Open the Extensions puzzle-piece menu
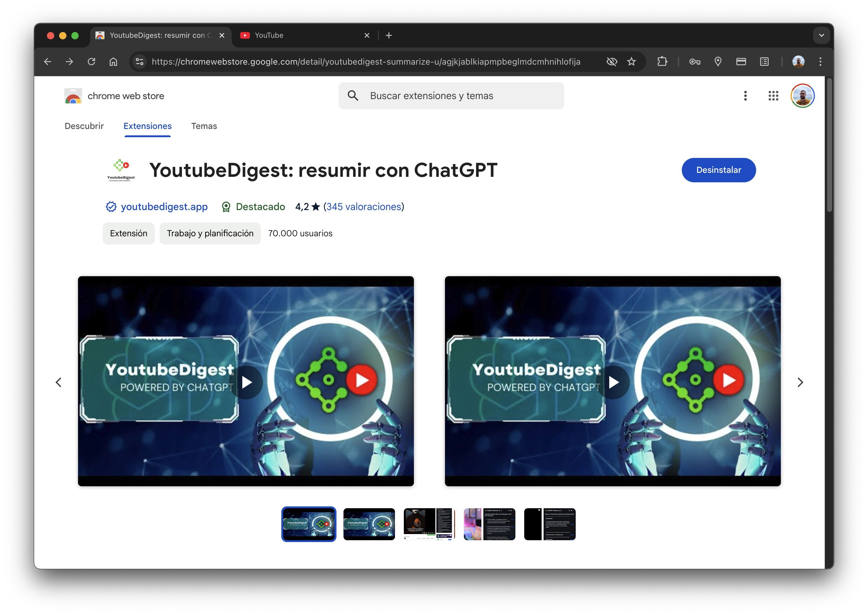Image resolution: width=868 pixels, height=614 pixels. (662, 62)
